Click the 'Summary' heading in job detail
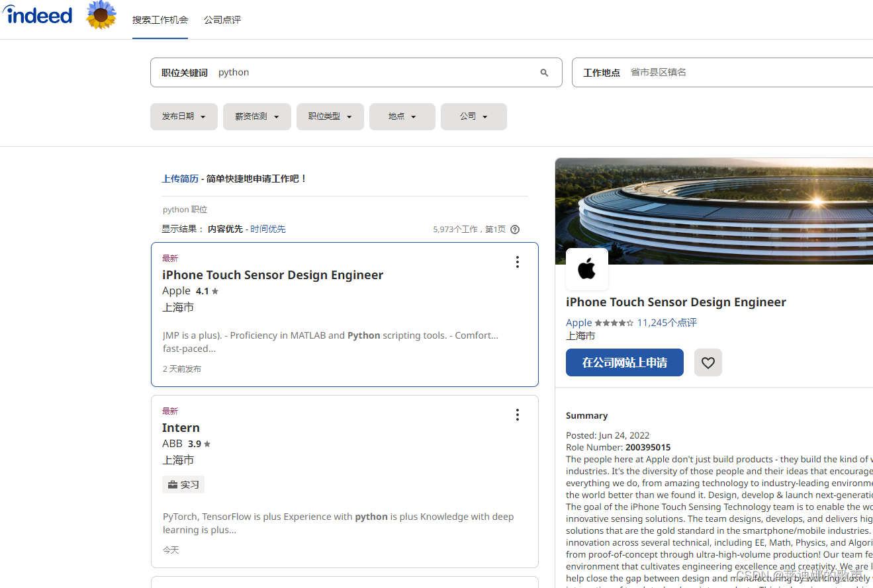Screen dimensions: 873x588 586,416
